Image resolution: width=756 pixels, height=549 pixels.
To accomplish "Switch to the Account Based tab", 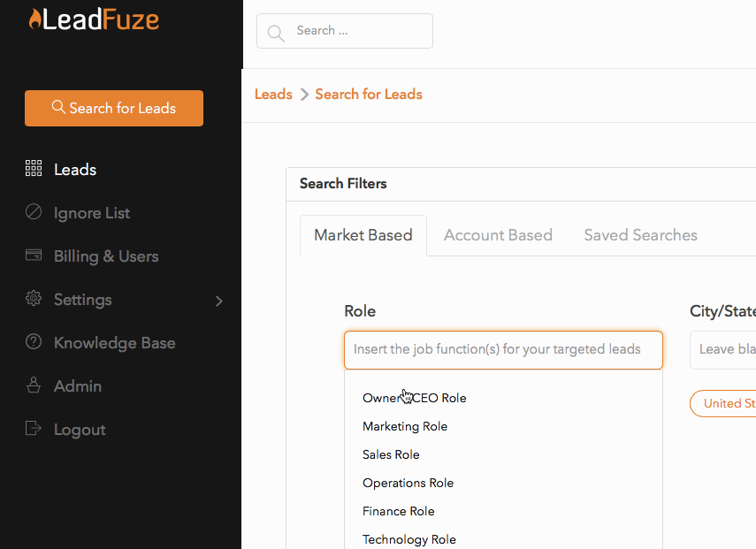I will (x=498, y=235).
